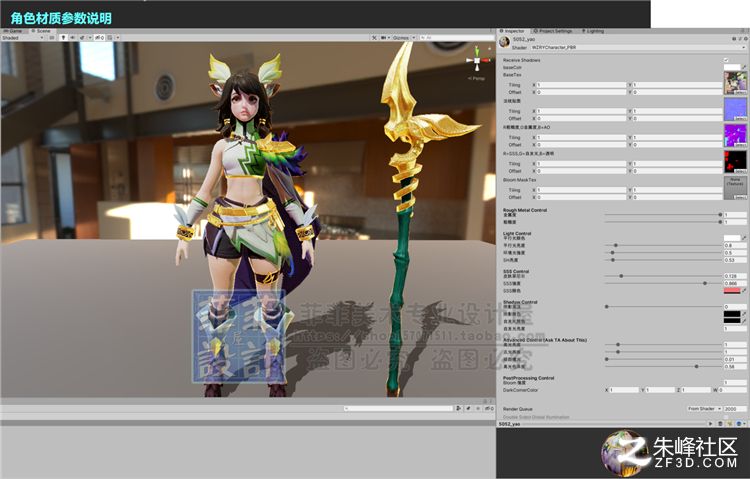Switch to the Game tab

pyautogui.click(x=14, y=31)
